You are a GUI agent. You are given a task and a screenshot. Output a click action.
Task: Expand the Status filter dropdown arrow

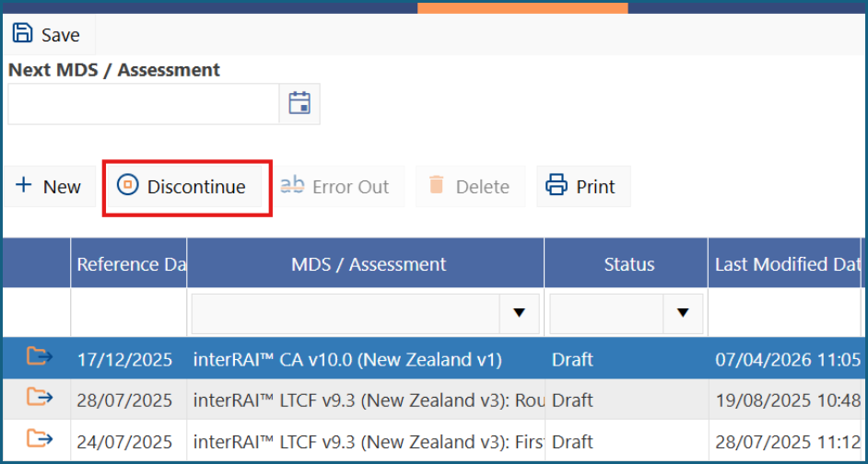click(x=683, y=314)
